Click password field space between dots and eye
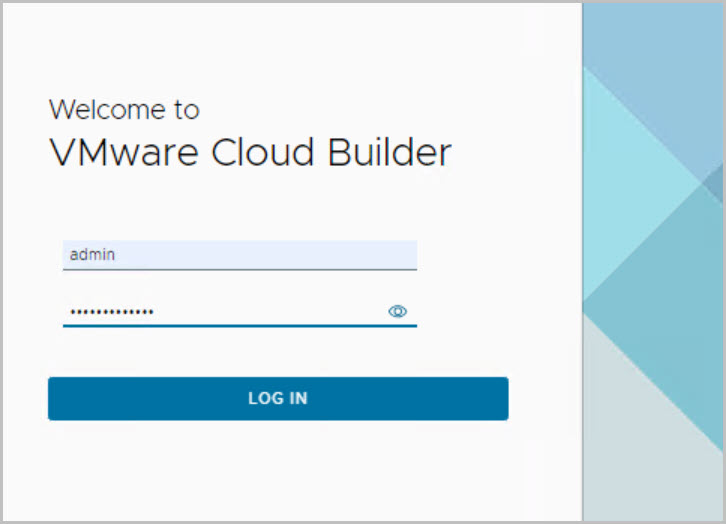This screenshot has width=726, height=524. [x=270, y=312]
